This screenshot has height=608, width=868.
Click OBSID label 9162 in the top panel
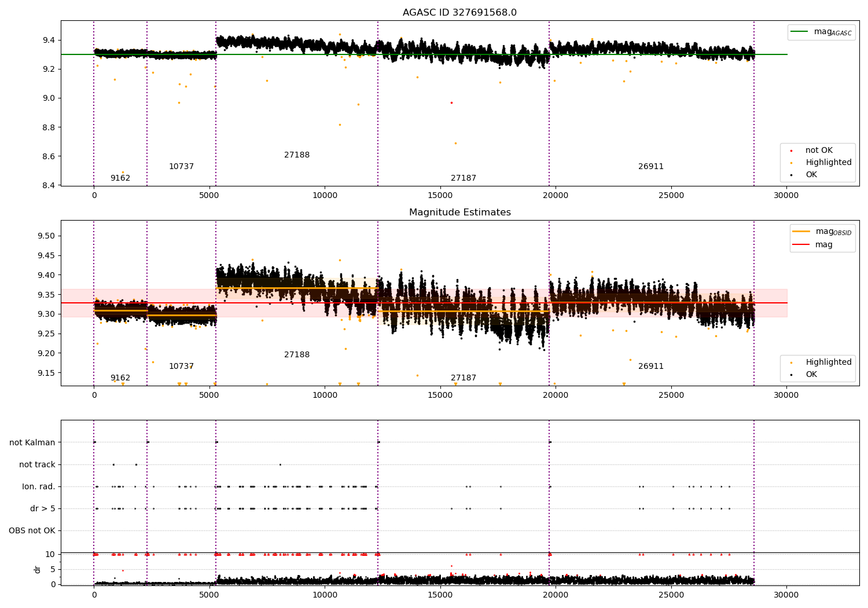[120, 178]
